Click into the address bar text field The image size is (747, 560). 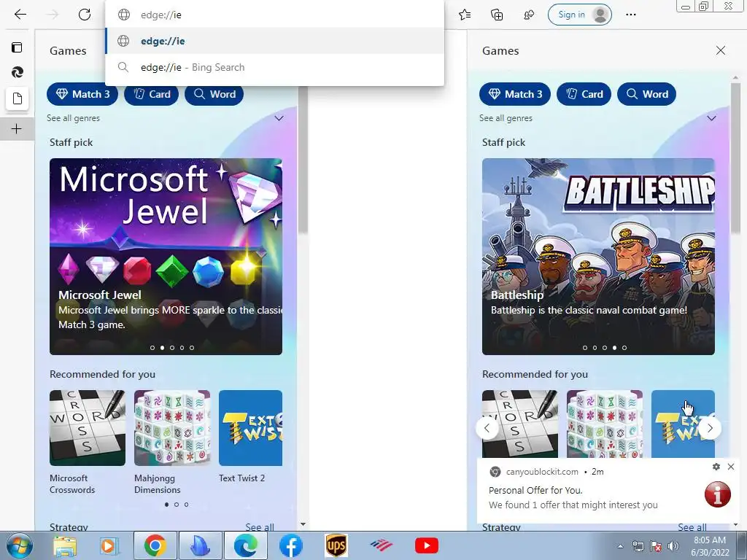pos(275,15)
